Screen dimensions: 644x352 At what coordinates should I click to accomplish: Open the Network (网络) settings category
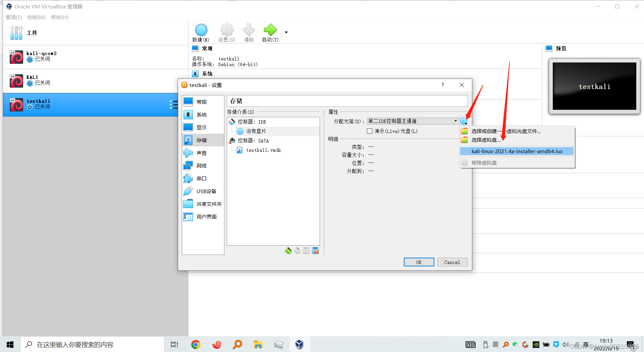pyautogui.click(x=203, y=166)
